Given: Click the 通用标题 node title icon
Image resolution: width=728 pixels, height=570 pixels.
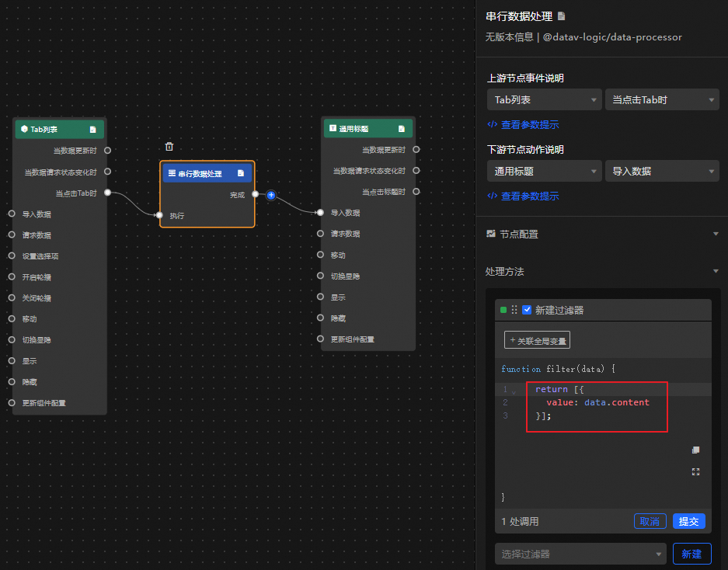Looking at the screenshot, I should point(333,128).
